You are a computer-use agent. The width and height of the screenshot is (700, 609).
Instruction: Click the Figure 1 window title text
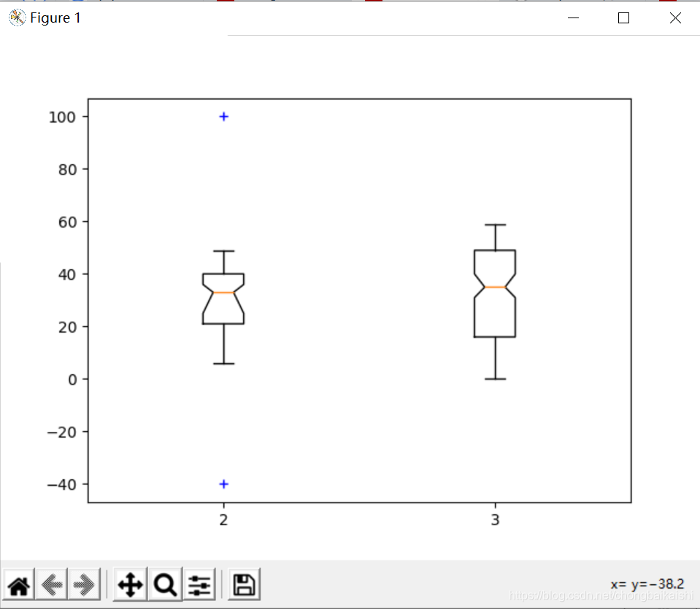tap(55, 18)
